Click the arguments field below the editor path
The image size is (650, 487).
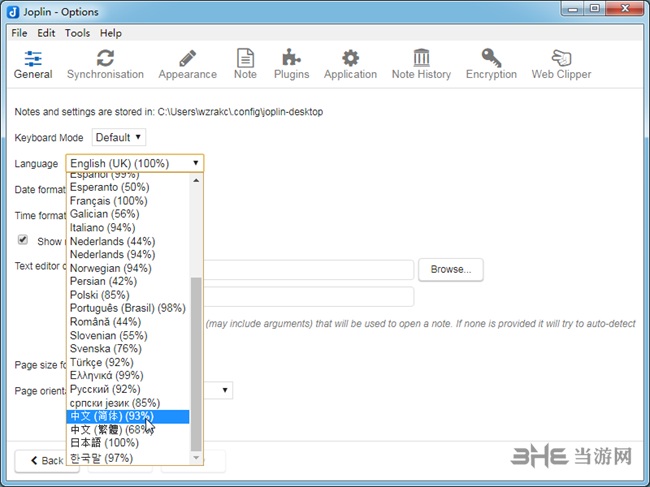point(309,296)
